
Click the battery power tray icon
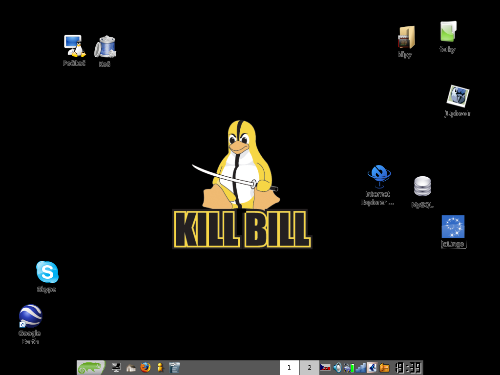pyautogui.click(x=349, y=368)
